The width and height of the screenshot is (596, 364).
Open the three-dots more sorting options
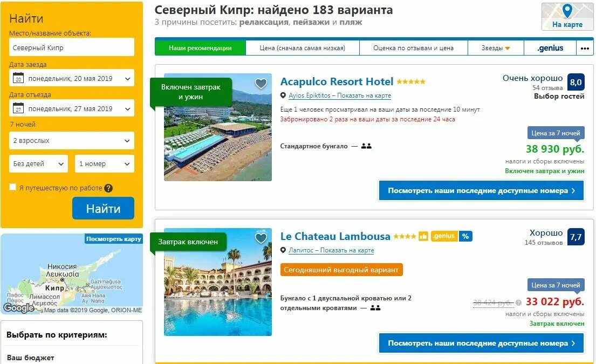[x=585, y=48]
